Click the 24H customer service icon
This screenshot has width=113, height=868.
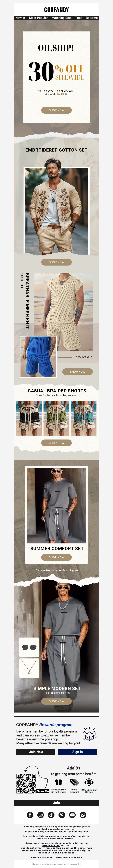89,782
